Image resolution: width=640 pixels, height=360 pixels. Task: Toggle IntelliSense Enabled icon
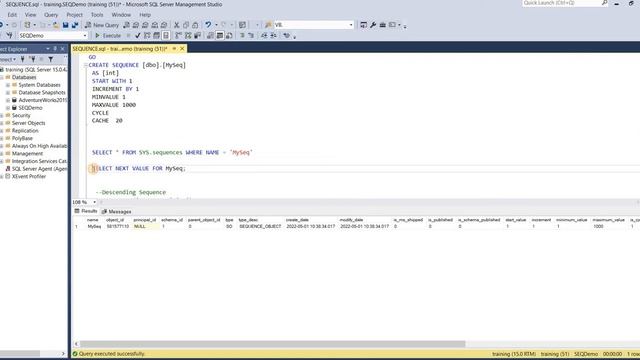coord(166,36)
